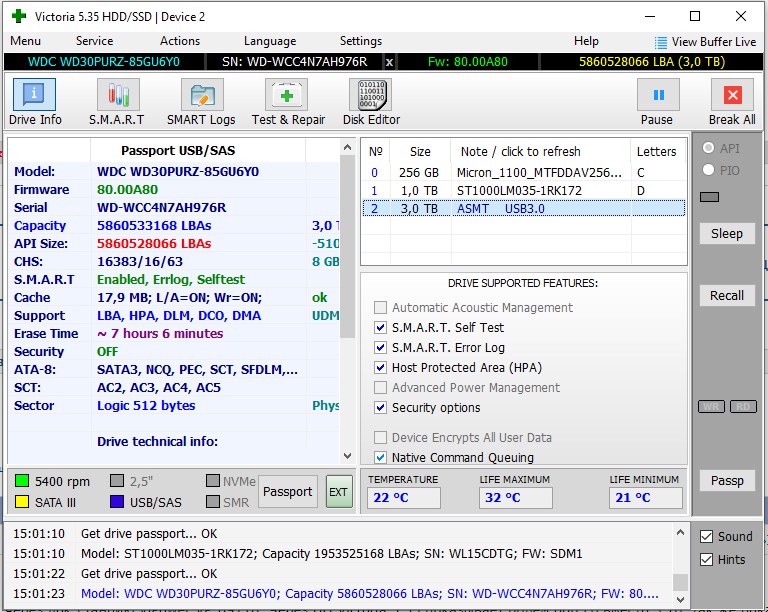768x612 pixels.
Task: Click the yellow SATA III indicator
Action: [22, 502]
